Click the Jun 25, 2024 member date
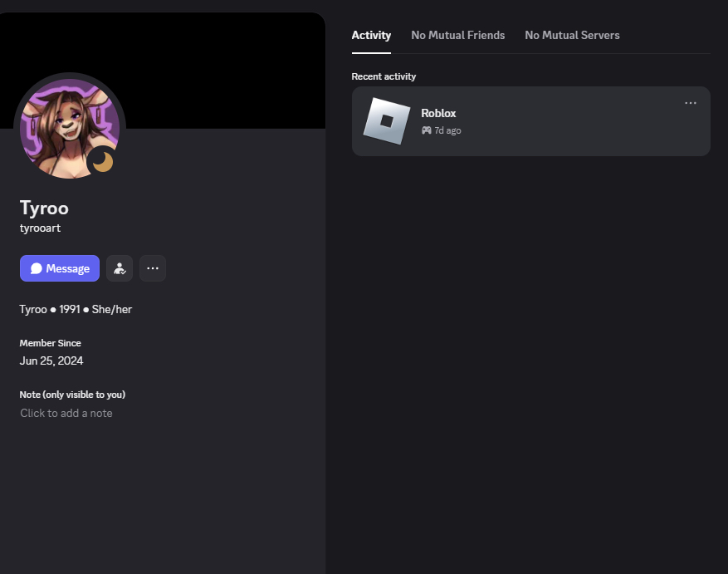728x574 pixels. click(x=51, y=361)
